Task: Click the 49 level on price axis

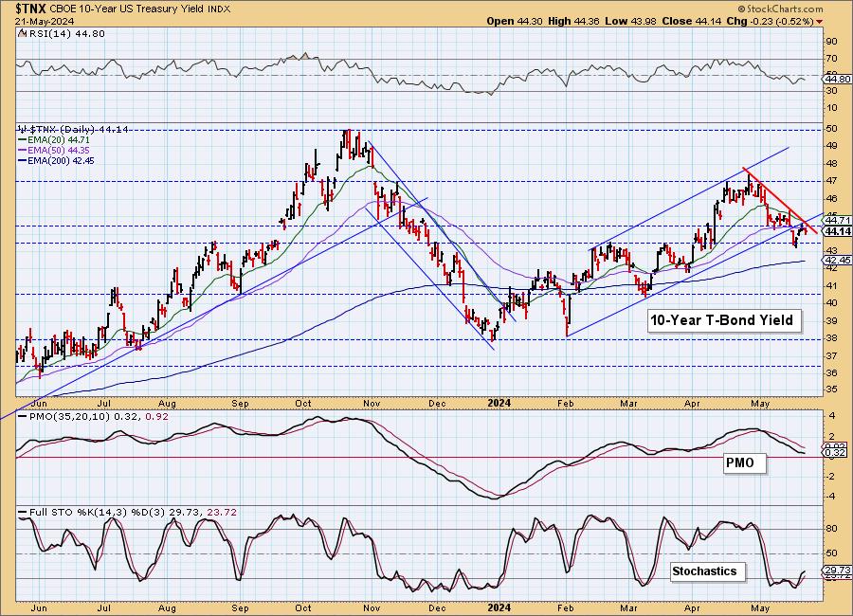Action: pyautogui.click(x=832, y=146)
